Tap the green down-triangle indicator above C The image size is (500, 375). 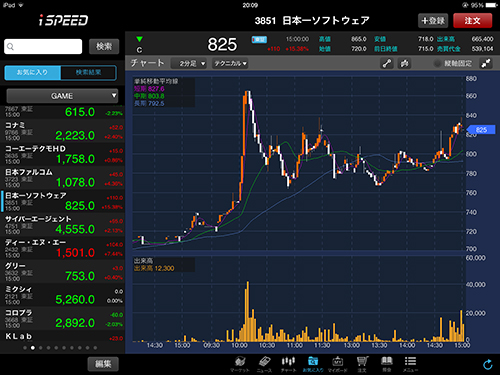pyautogui.click(x=139, y=39)
